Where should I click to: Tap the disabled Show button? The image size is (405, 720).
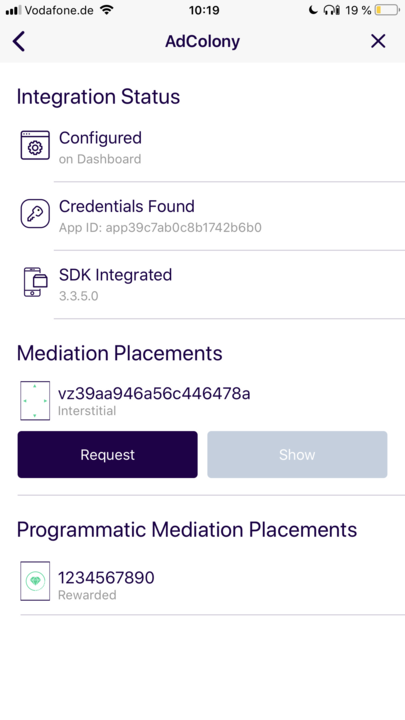297,455
